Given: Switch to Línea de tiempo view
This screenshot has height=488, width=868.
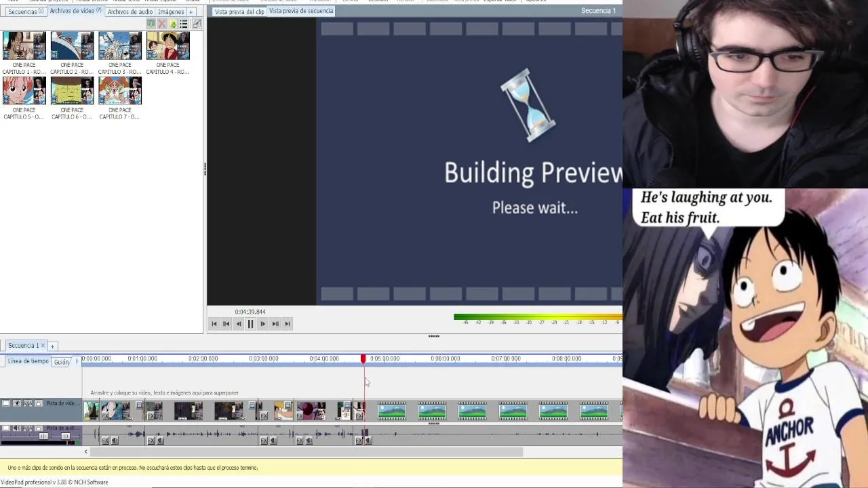Looking at the screenshot, I should tap(28, 361).
